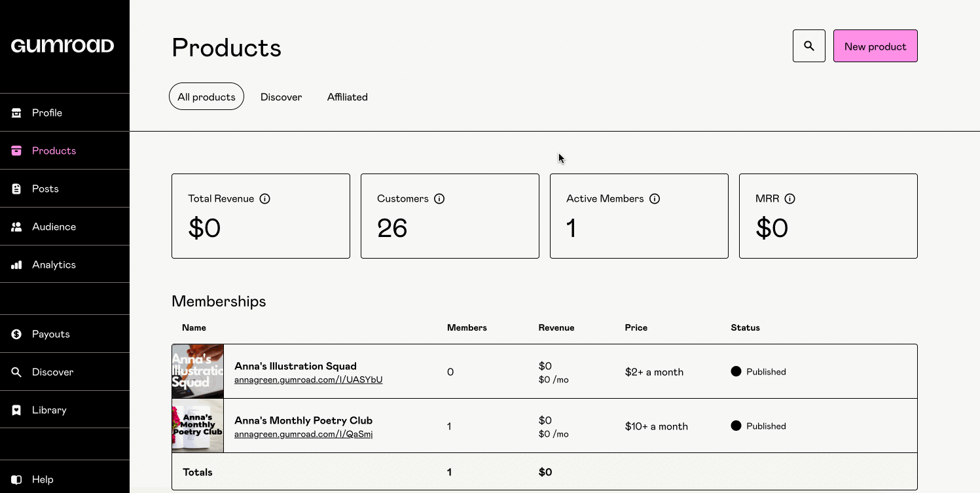980x493 pixels.
Task: Open Analytics in the sidebar
Action: pos(54,265)
